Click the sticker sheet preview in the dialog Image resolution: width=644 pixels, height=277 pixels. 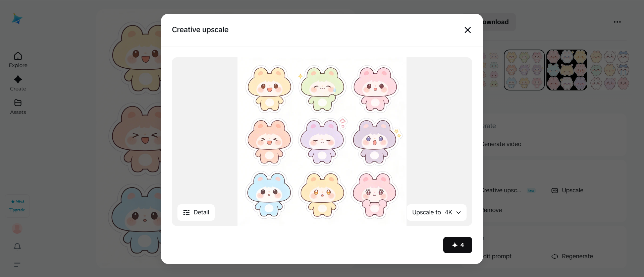click(322, 142)
